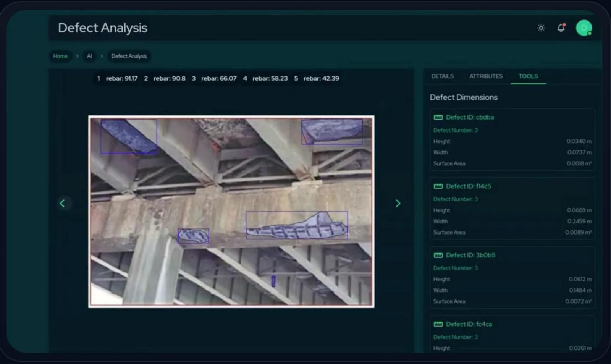Click ruler icon beside Defect ID: 3b0b5
Screen dimensions: 611x364
438,255
